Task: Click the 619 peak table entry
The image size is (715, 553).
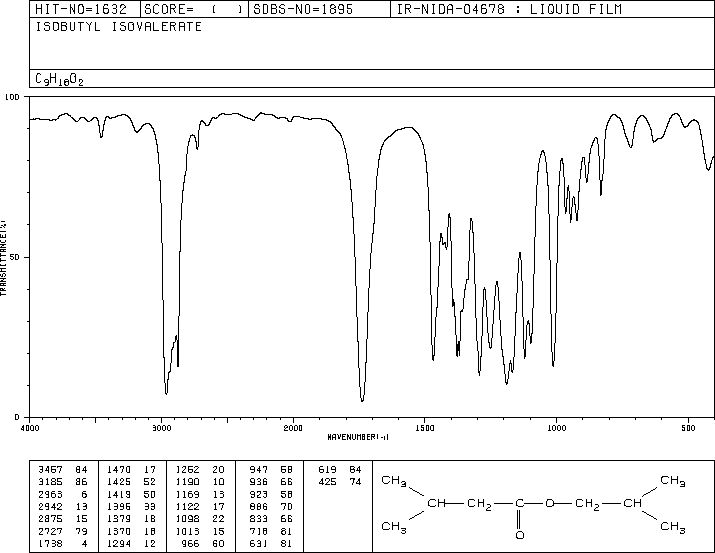Action: coord(340,470)
